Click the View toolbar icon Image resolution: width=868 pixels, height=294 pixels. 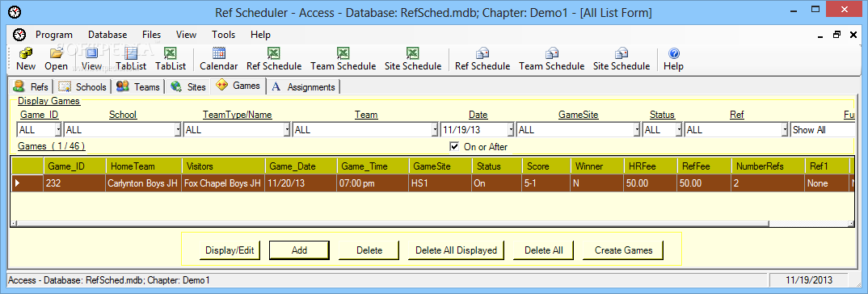tap(91, 53)
